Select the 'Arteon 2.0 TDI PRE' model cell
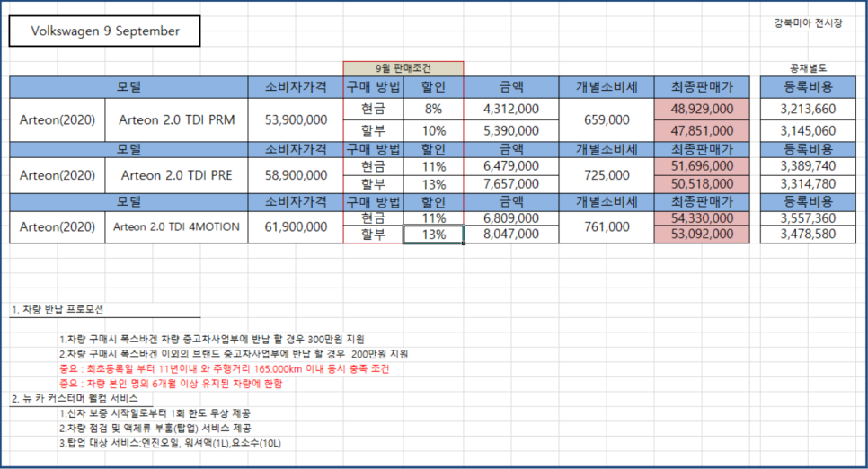The image size is (868, 469). coord(177,175)
